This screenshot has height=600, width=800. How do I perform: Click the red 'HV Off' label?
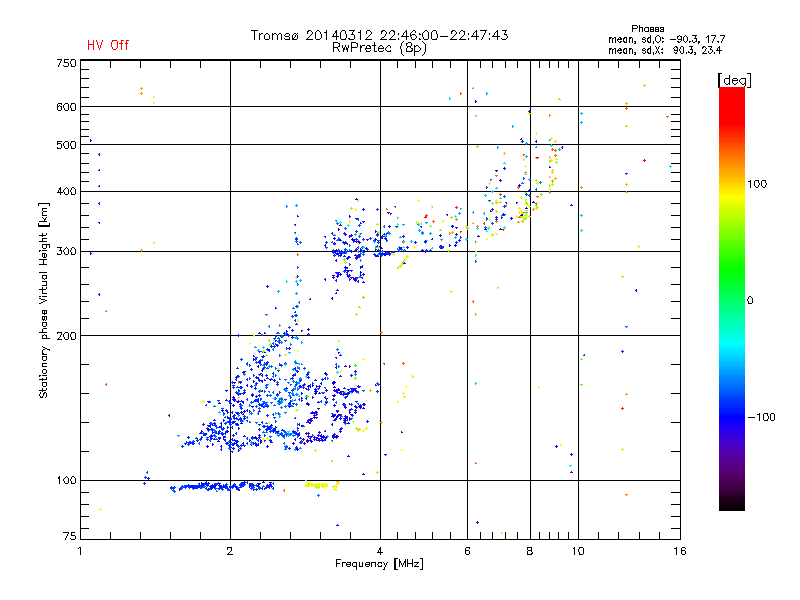click(x=108, y=45)
